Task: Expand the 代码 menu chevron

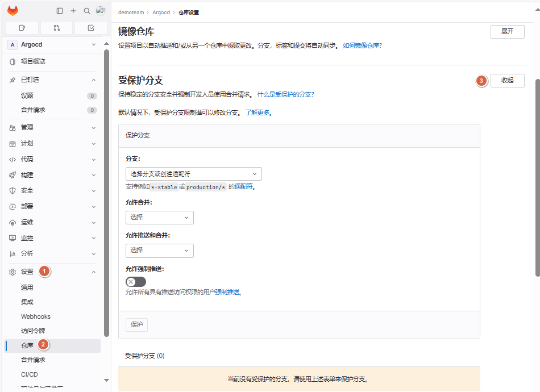Action: tap(94, 159)
